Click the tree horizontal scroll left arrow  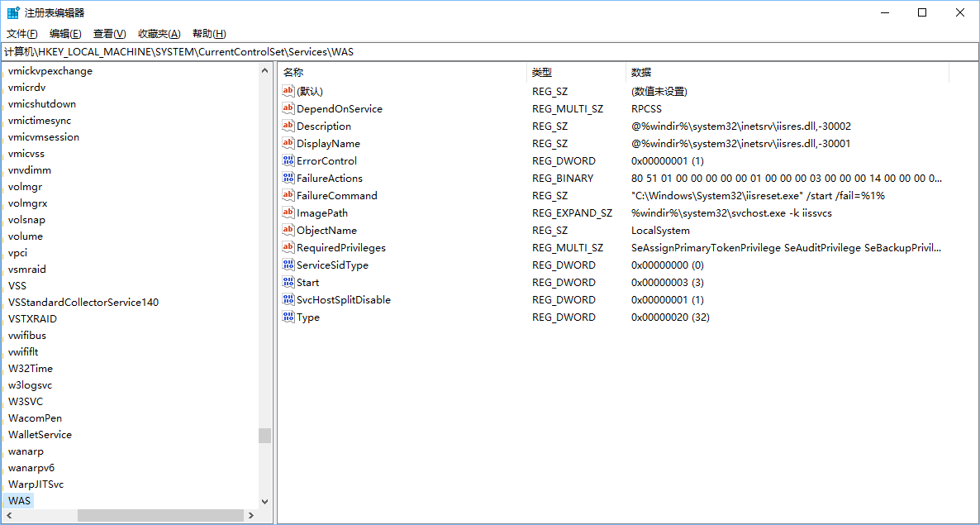[7, 516]
